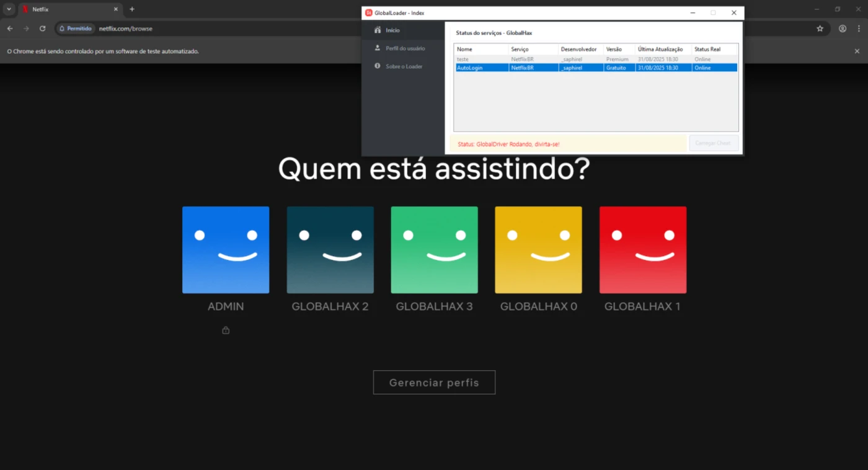Expand the Chrome tab search dropdown
Viewport: 868px width, 470px height.
9,9
